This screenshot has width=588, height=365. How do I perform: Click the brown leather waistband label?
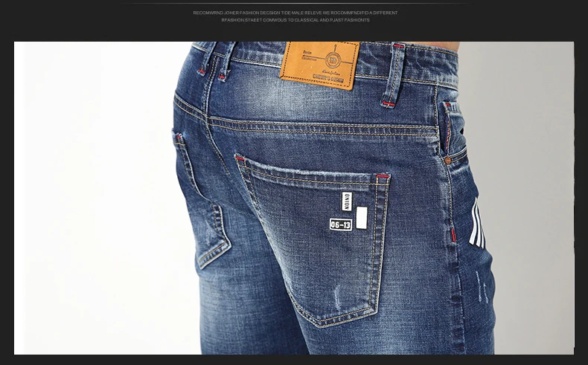319,65
